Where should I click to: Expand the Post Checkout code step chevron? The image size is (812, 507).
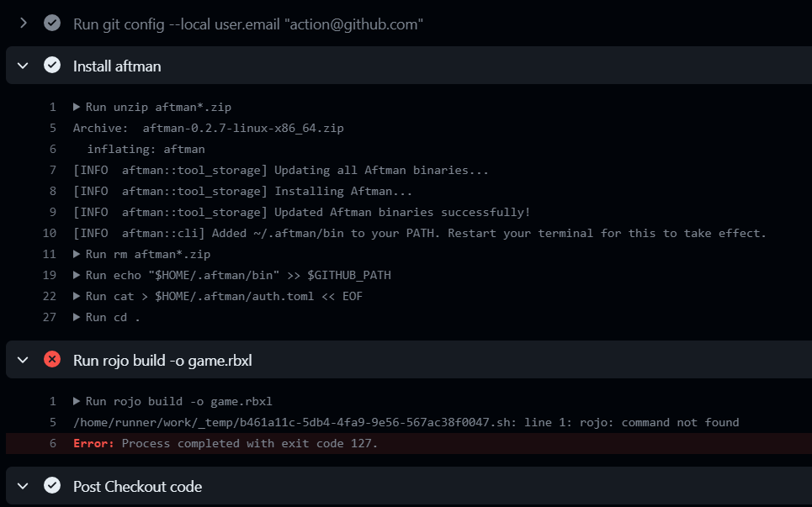tap(22, 486)
